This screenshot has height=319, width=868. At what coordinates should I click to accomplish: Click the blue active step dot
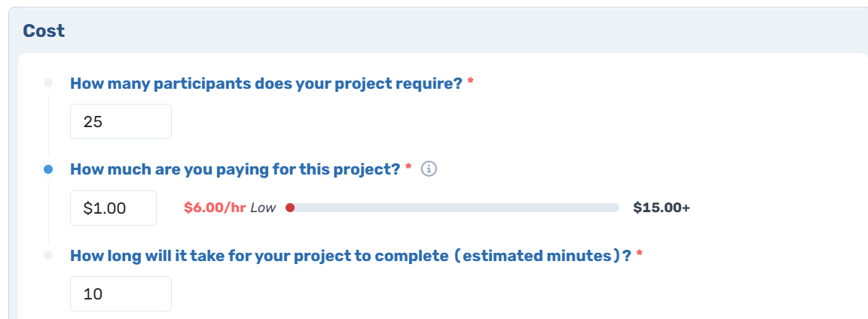coord(48,170)
